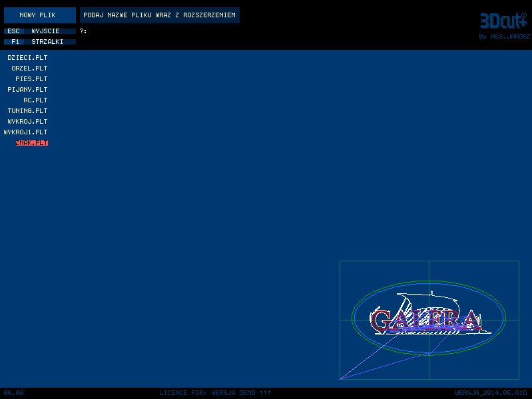Select RC.PLT in the list
Image resolution: width=532 pixels, height=399 pixels.
36,100
